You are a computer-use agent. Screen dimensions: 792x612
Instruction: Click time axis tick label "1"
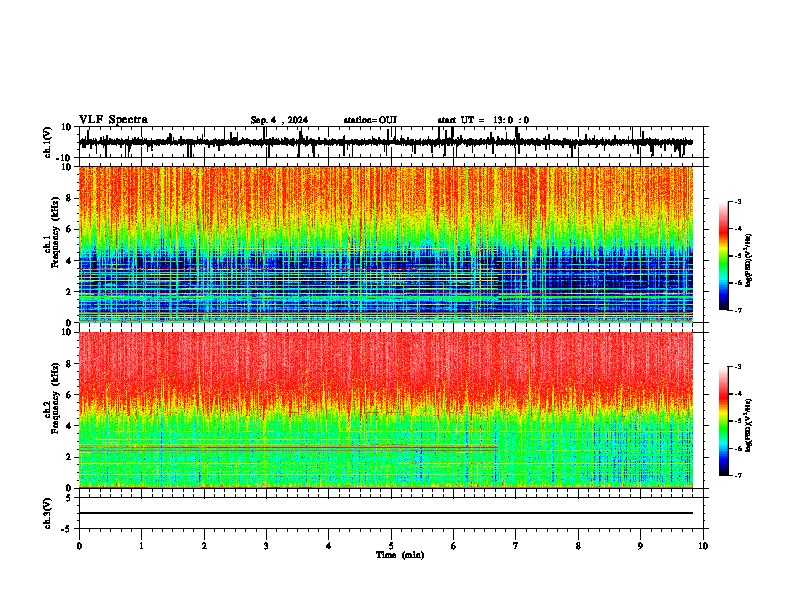(x=141, y=546)
